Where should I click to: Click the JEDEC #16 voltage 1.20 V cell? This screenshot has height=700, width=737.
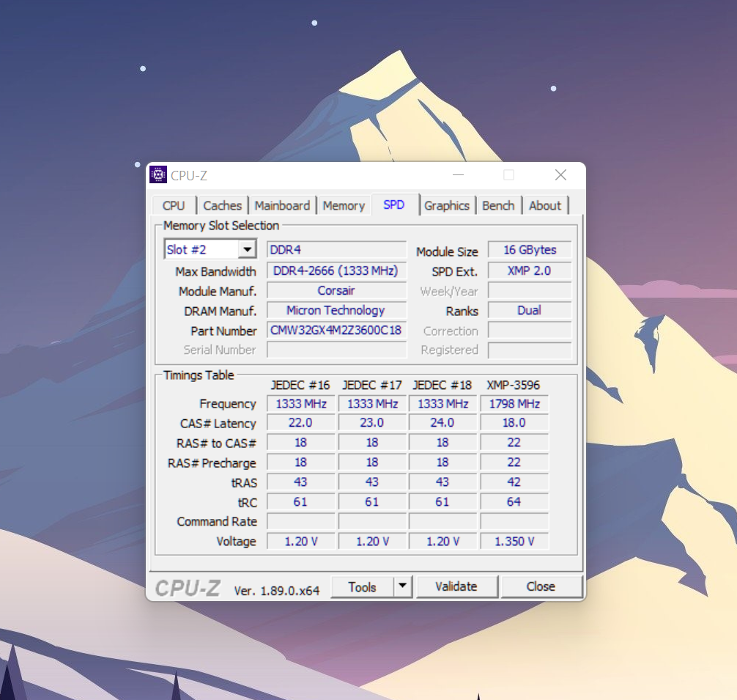click(x=301, y=541)
